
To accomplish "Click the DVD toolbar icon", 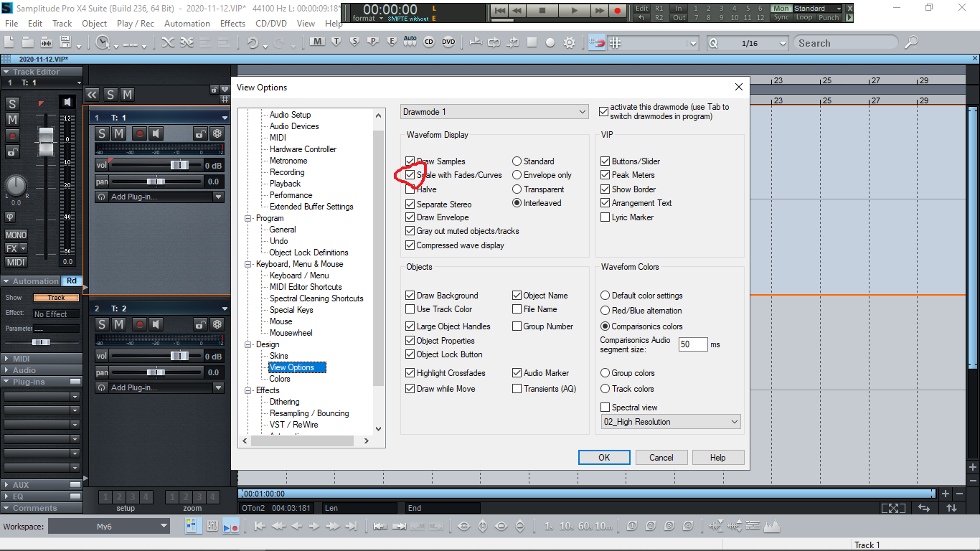I will (448, 42).
